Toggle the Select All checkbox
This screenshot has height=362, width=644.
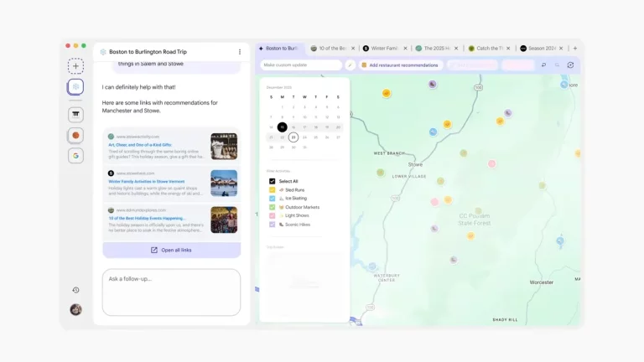coord(272,181)
